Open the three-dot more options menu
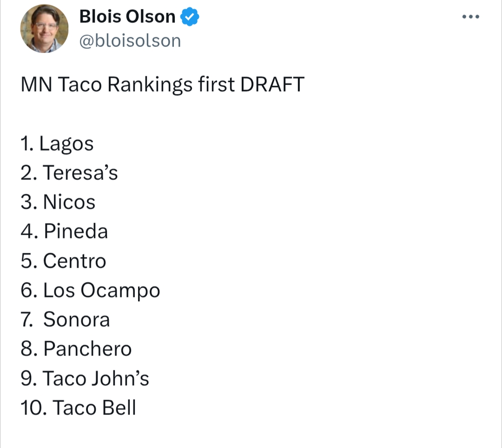 pos(470,17)
